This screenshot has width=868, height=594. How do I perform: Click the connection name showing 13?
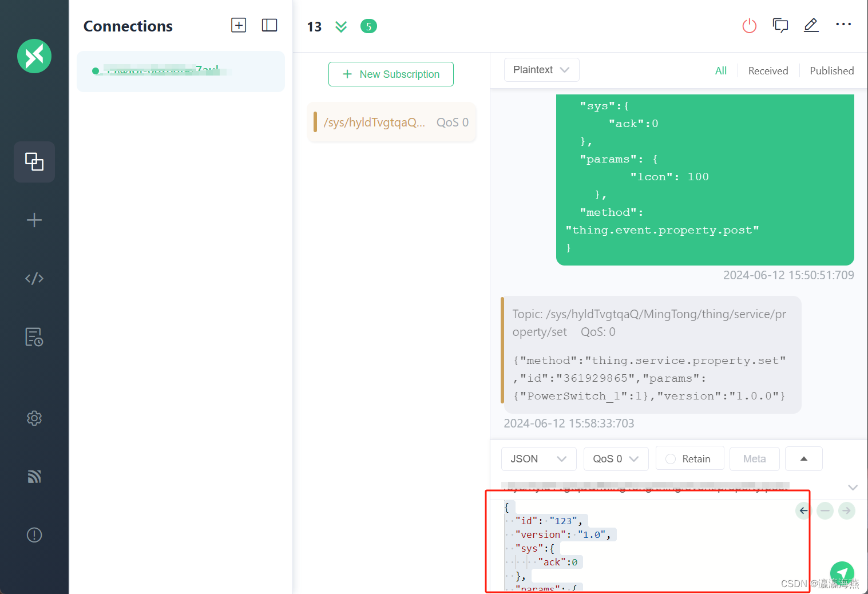[314, 27]
